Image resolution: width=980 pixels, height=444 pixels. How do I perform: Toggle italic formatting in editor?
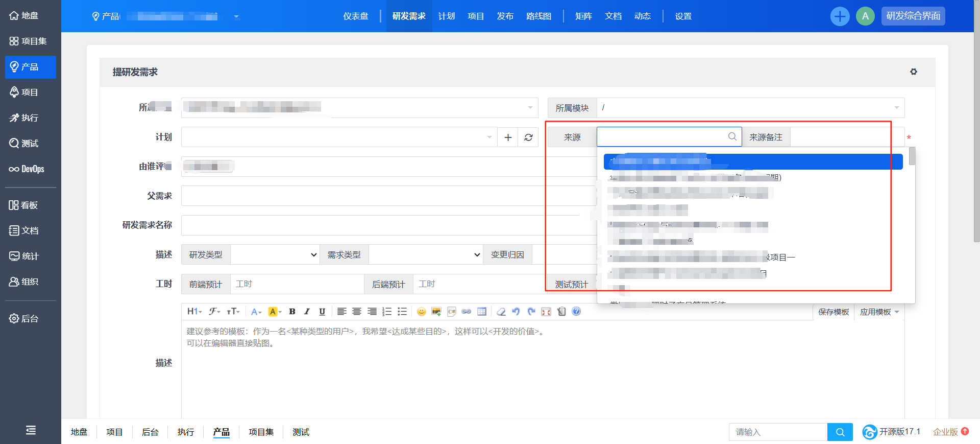pyautogui.click(x=307, y=312)
